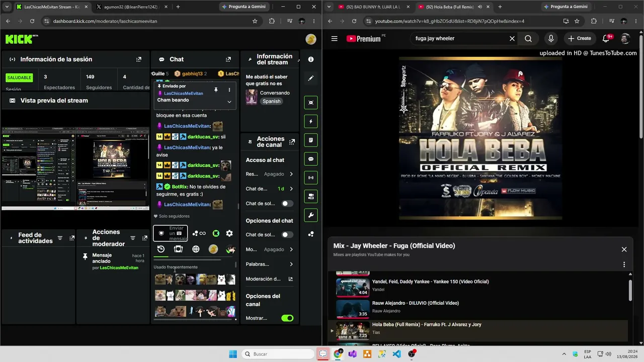Click the green Kick emote icon in chat
Image resolution: width=644 pixels, height=362 pixels.
coord(216,233)
